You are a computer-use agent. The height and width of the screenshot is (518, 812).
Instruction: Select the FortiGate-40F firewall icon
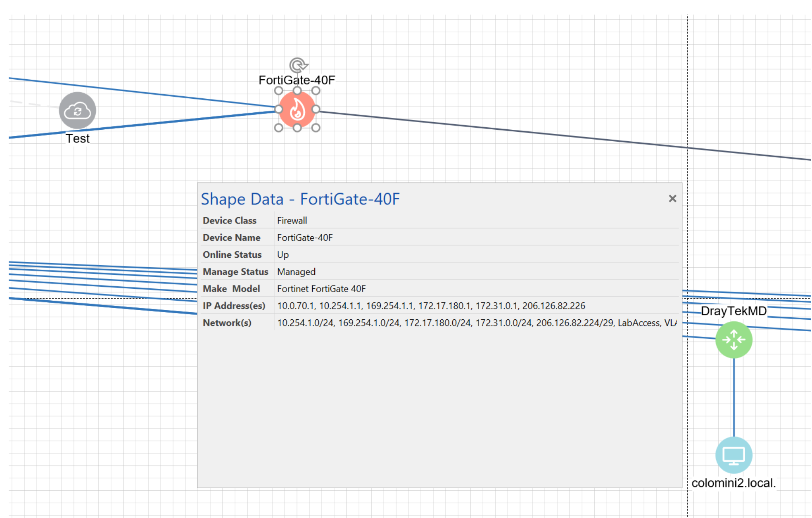coord(297,109)
